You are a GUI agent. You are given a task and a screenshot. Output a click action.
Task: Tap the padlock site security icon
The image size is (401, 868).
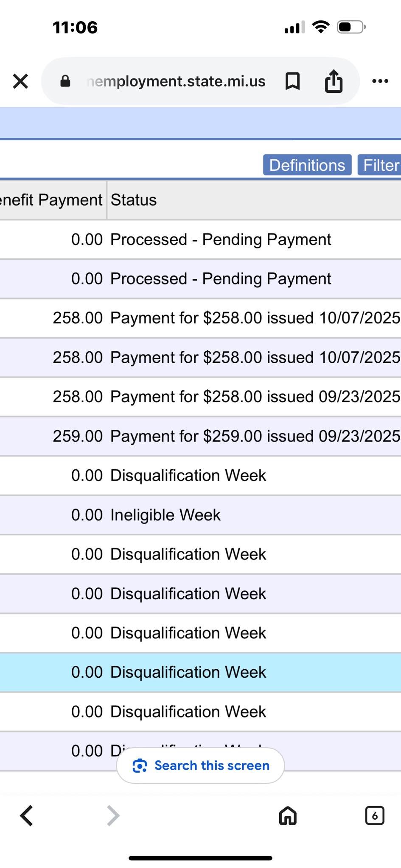(65, 81)
